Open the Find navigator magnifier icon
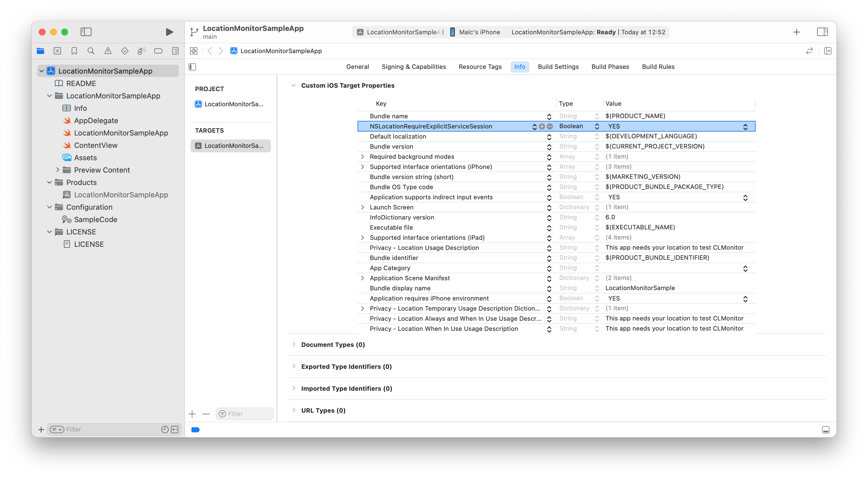The image size is (868, 479). (x=91, y=51)
